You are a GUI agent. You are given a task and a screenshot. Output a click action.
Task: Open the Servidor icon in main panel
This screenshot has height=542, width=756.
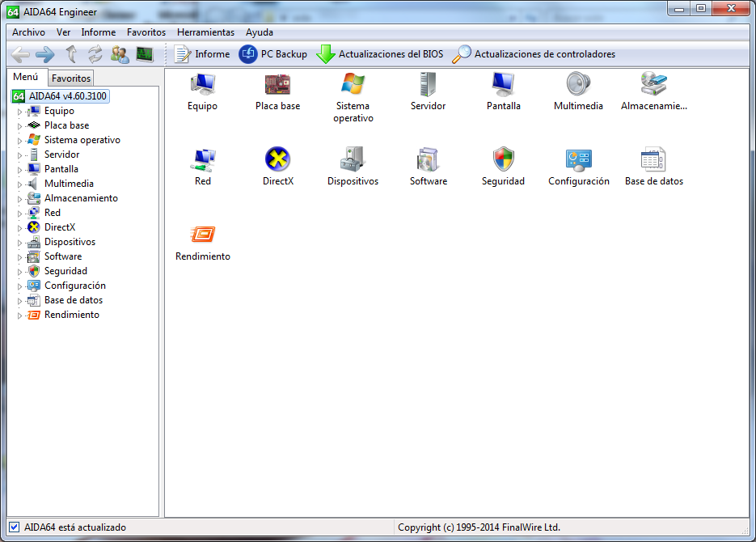point(429,84)
